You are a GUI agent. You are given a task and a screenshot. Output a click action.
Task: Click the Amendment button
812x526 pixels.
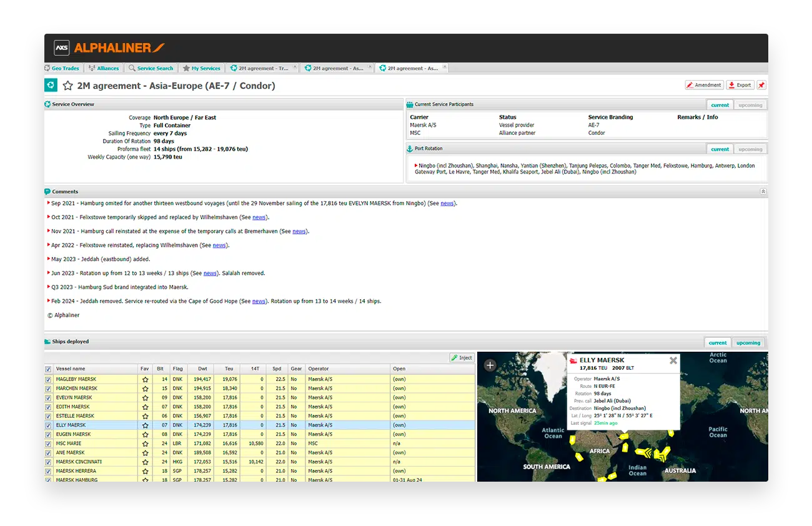pos(704,85)
